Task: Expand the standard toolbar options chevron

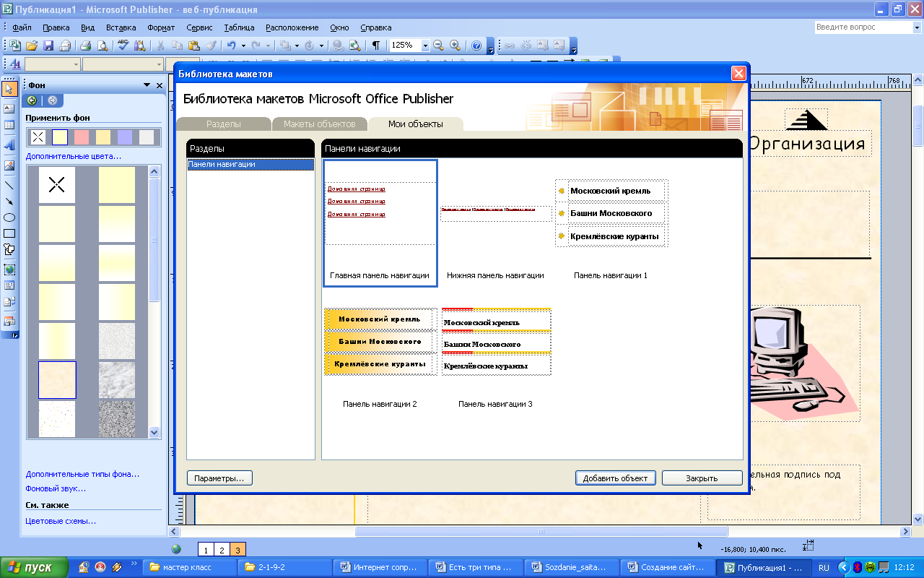Action: [x=491, y=48]
